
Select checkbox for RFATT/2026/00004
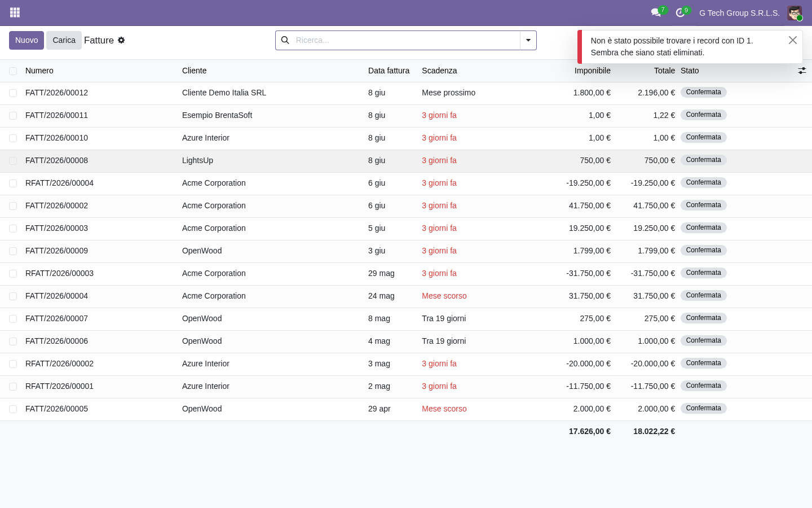13,183
